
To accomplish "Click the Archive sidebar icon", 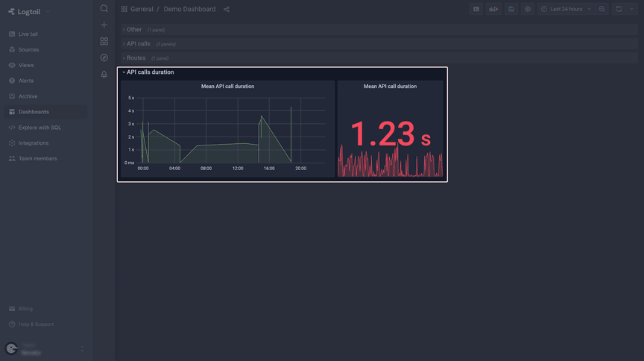I will (12, 96).
